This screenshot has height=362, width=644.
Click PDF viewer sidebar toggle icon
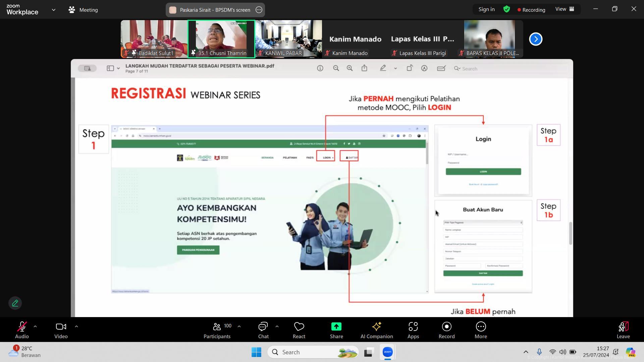coord(110,68)
